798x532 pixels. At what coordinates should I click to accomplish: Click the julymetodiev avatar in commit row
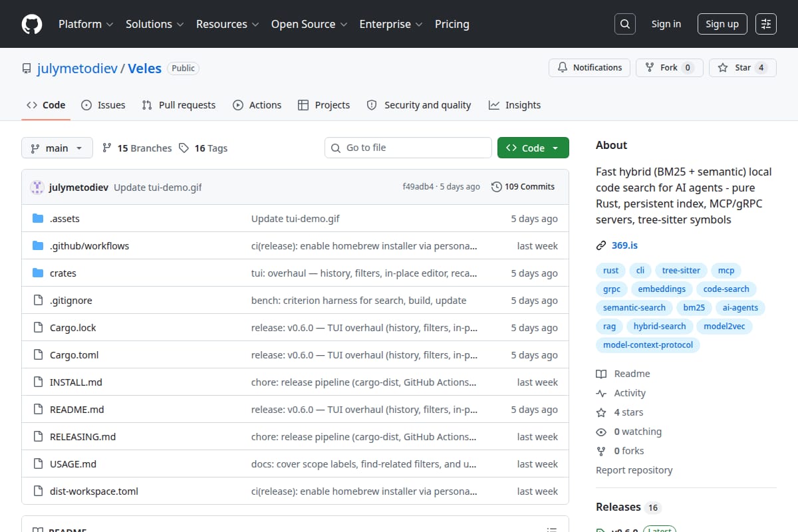(x=37, y=187)
